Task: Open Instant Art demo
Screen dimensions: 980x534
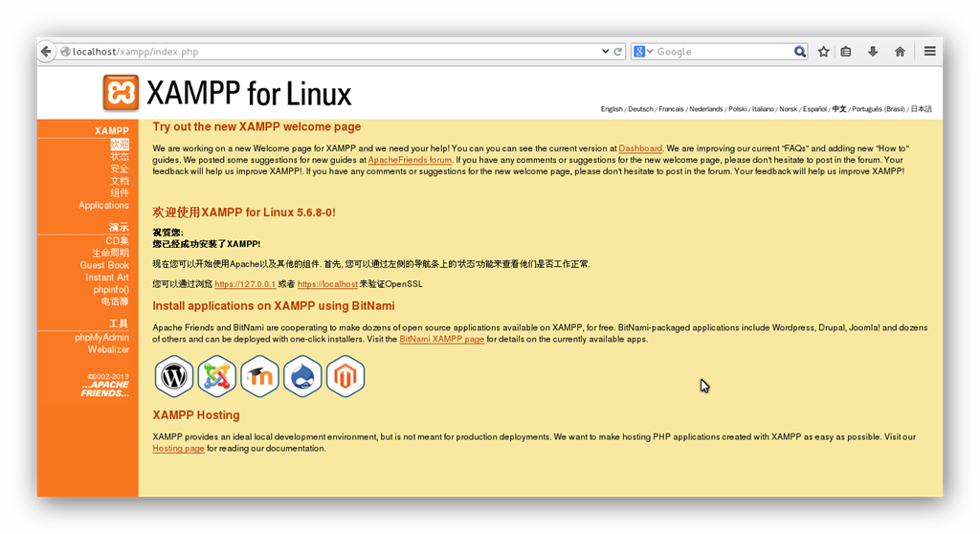Action: (x=107, y=277)
